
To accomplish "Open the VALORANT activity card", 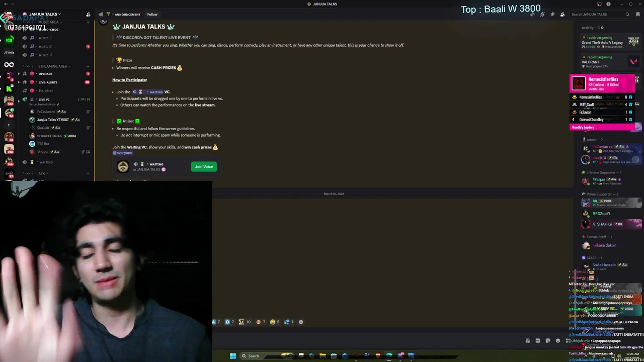I will (610, 62).
